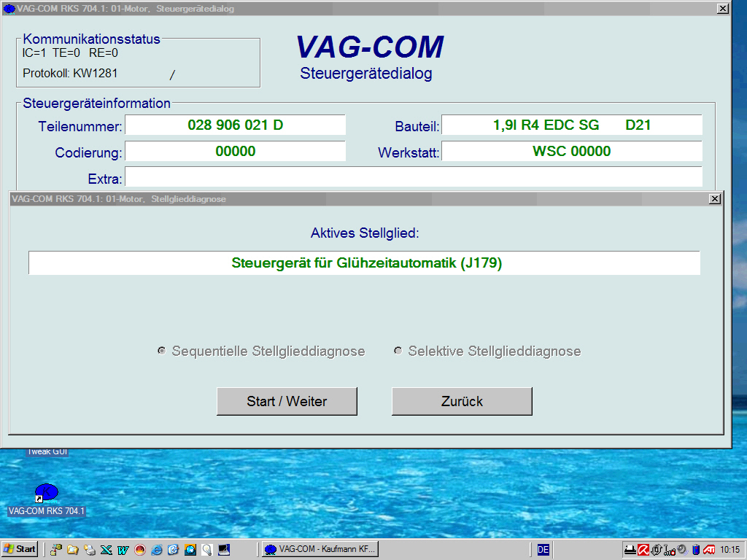
Task: Select Sequentielle Stellglieddiagnose radio button
Action: pos(161,351)
